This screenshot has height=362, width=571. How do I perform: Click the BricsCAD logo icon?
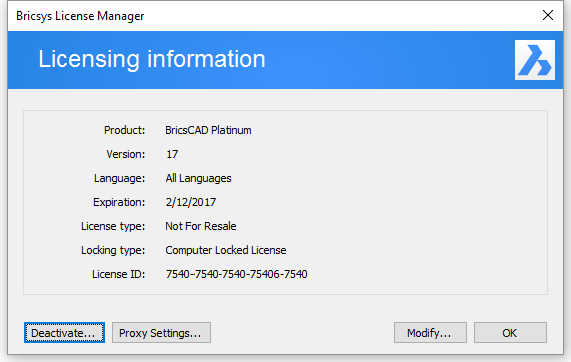coord(535,60)
